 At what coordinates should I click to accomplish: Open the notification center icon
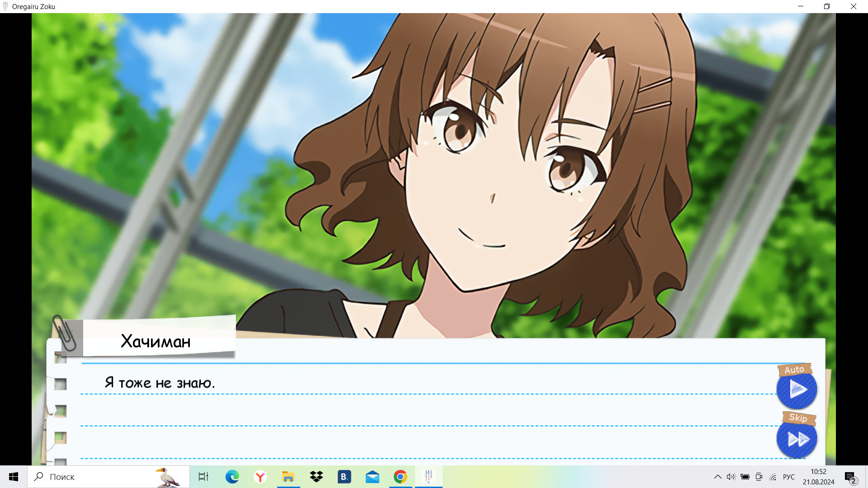850,477
